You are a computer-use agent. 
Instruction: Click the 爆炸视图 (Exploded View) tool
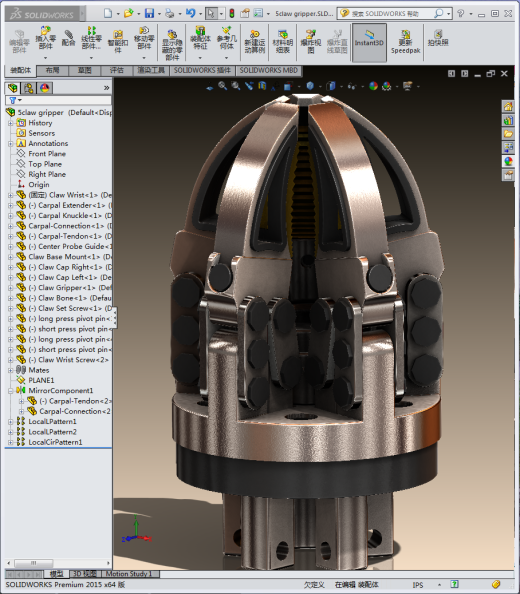[x=311, y=42]
